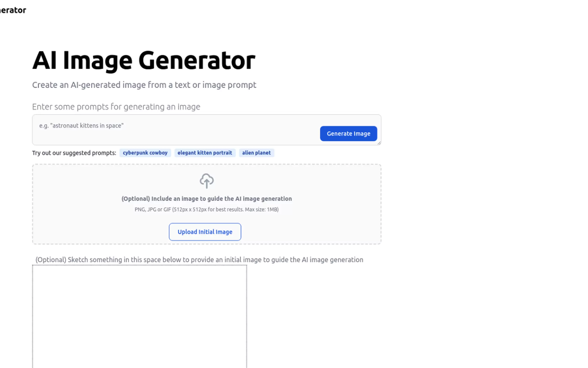
Task: Click the cloud upload icon
Action: point(207,181)
